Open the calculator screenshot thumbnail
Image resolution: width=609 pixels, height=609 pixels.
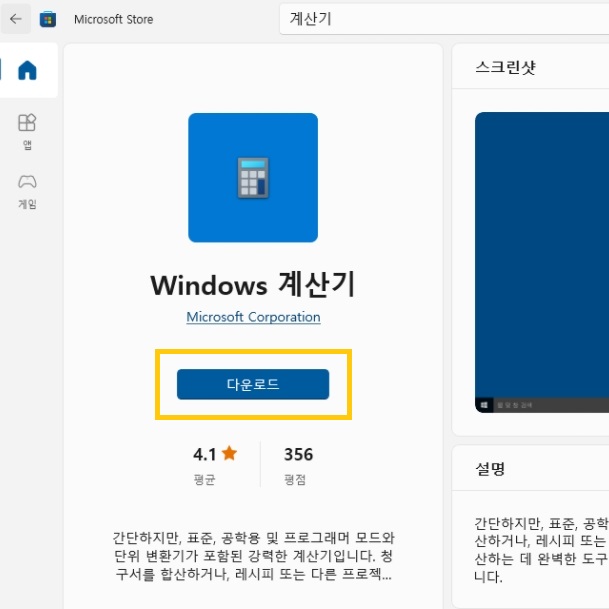tap(542, 262)
